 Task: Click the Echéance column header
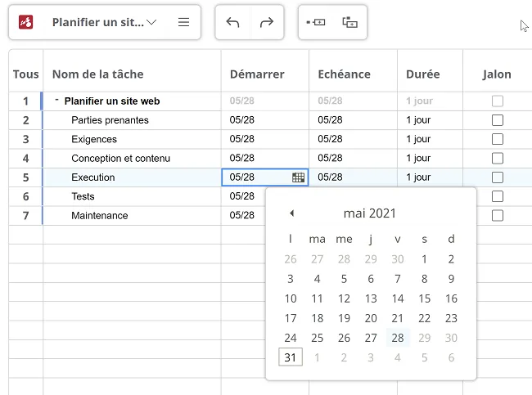click(344, 74)
